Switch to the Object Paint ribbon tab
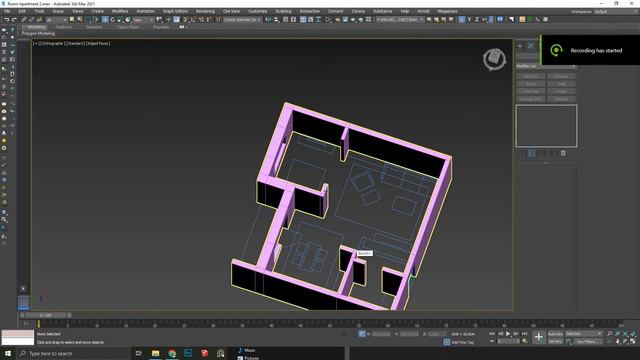 (128, 27)
